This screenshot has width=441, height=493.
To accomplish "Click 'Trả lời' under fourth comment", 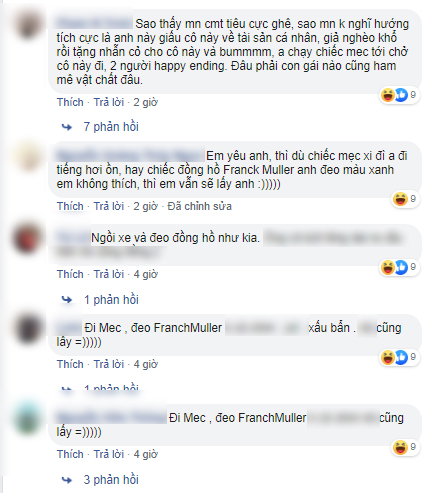I will click(x=109, y=364).
